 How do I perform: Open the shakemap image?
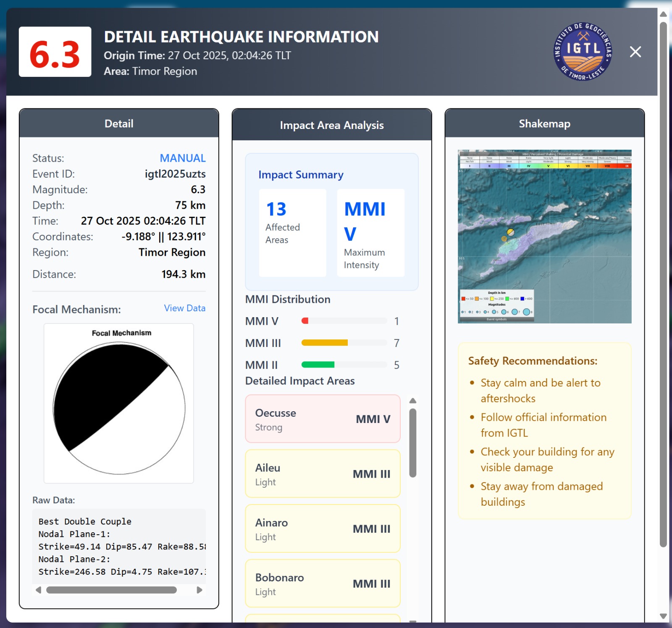click(x=544, y=236)
